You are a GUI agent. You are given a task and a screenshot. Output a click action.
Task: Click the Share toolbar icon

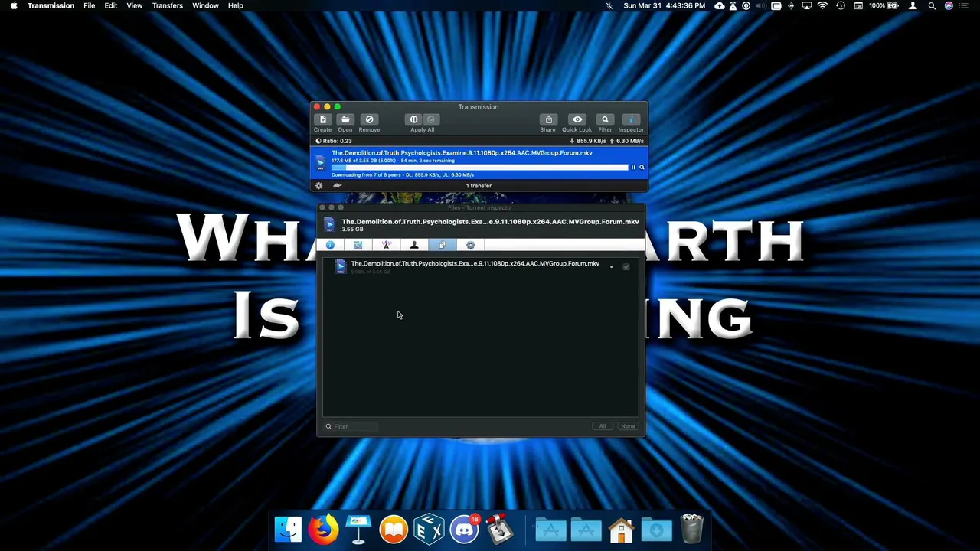[x=548, y=119]
